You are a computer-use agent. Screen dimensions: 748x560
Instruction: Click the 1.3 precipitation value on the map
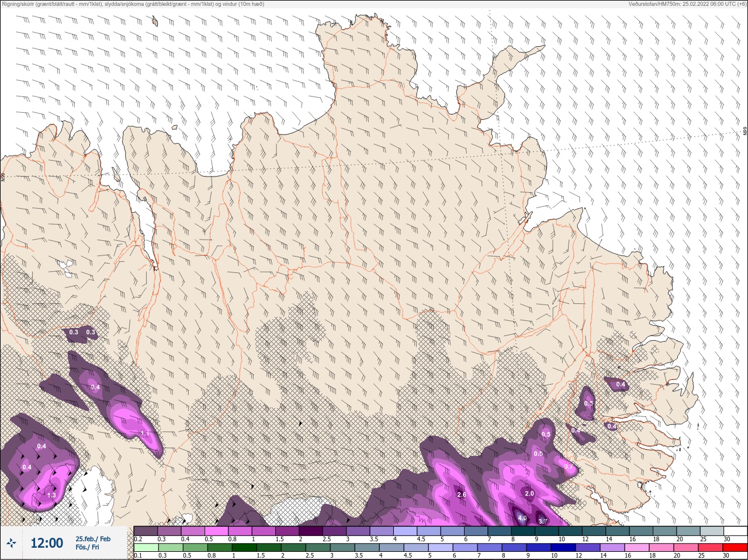click(51, 495)
